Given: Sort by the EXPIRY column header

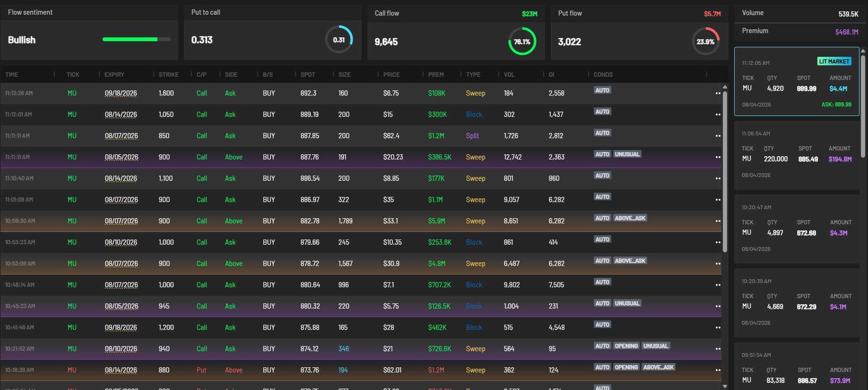Looking at the screenshot, I should (114, 75).
